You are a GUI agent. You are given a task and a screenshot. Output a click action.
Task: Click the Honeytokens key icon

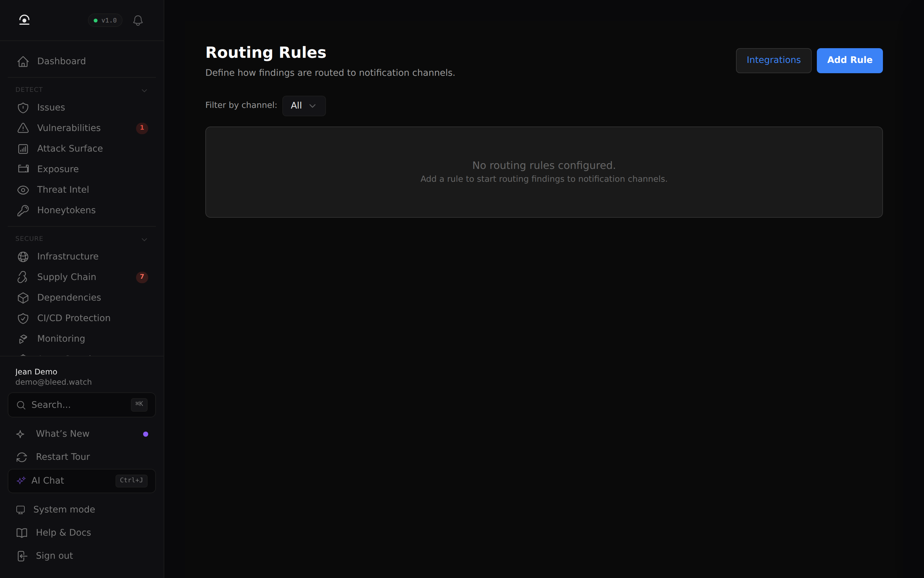[x=23, y=211]
